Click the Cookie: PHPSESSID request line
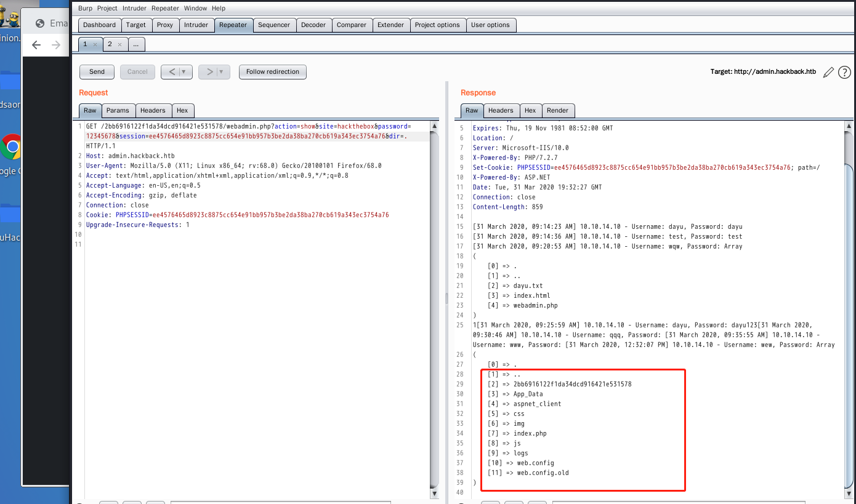Viewport: 856px width, 504px height. tap(238, 215)
